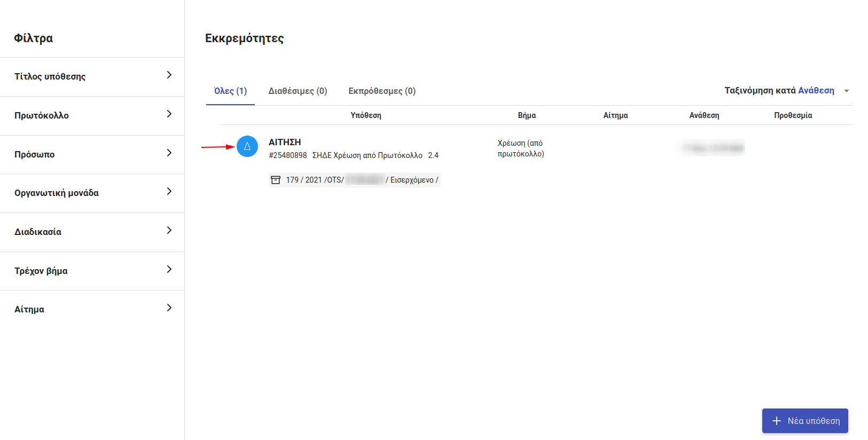Click the Αίτημα column header
The height and width of the screenshot is (440, 868).
pos(615,115)
